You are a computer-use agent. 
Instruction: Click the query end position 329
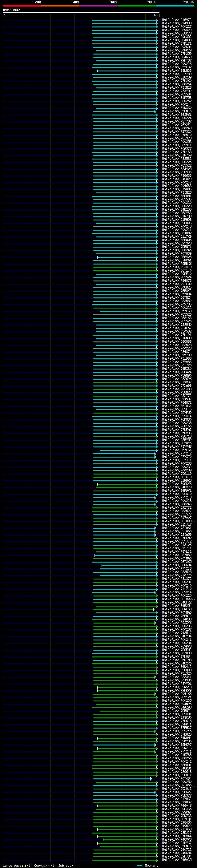[x=155, y=15]
